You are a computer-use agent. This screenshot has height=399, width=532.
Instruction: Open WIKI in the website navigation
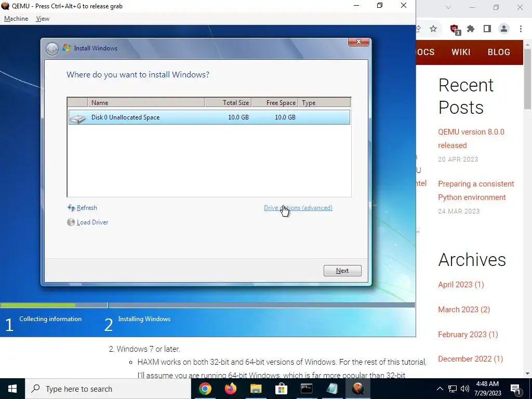point(461,52)
